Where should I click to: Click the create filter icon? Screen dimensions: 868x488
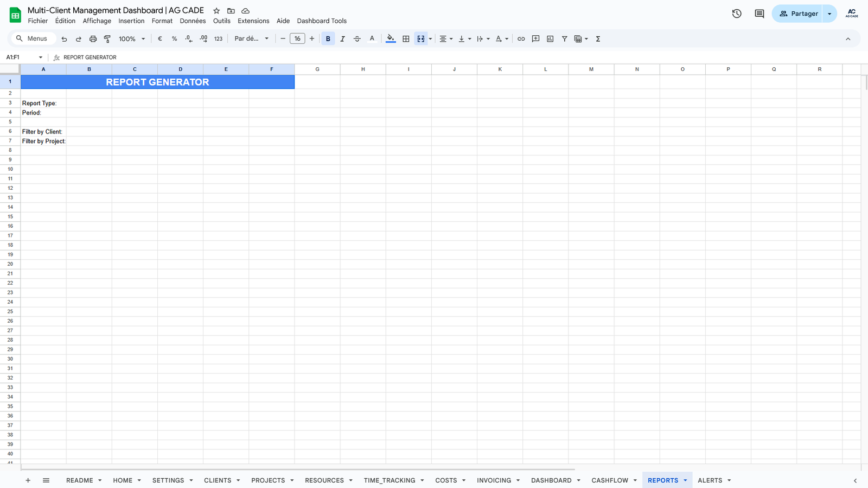(564, 39)
